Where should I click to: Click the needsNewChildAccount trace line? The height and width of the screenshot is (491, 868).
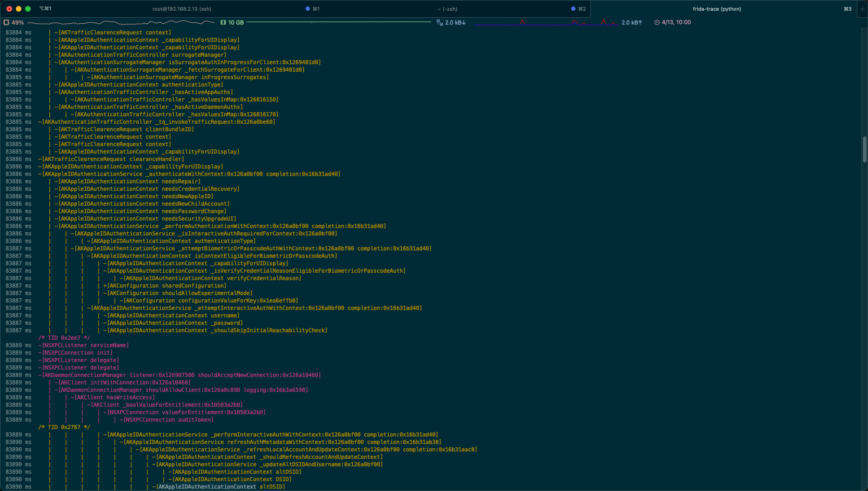click(x=142, y=204)
